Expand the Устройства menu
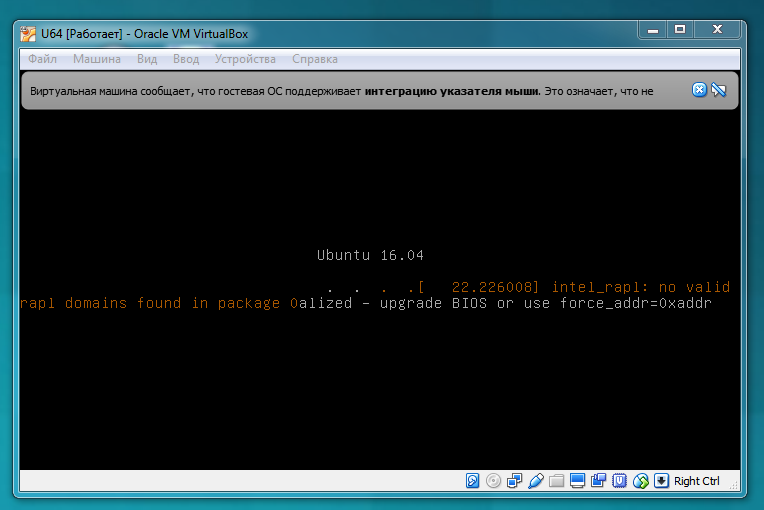Screen dimensions: 764x510 (245, 59)
